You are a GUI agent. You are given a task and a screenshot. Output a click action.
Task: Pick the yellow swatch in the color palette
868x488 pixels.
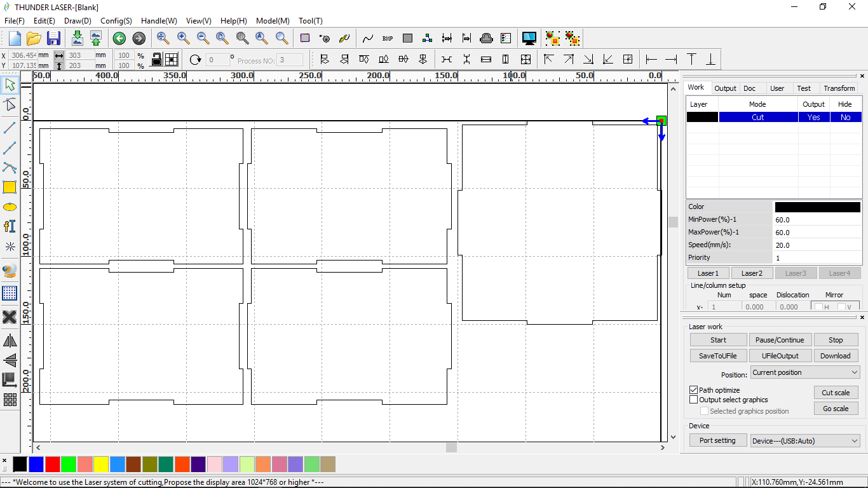coord(101,464)
